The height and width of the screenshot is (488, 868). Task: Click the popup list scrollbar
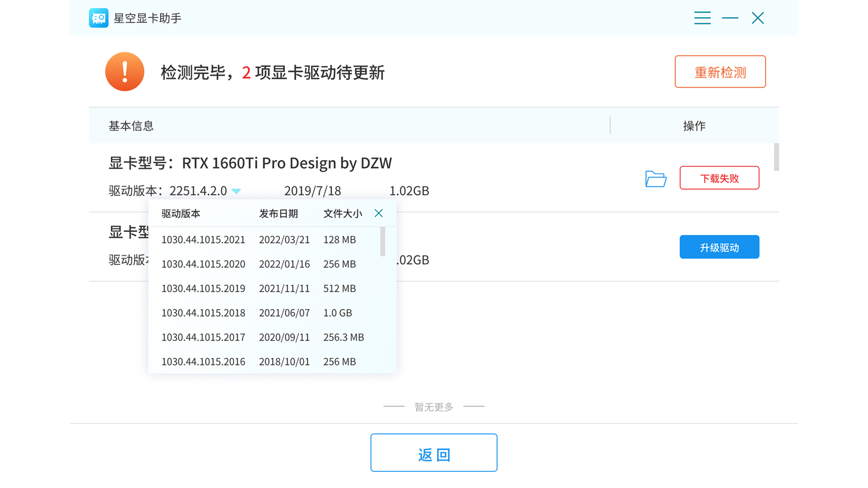click(382, 242)
